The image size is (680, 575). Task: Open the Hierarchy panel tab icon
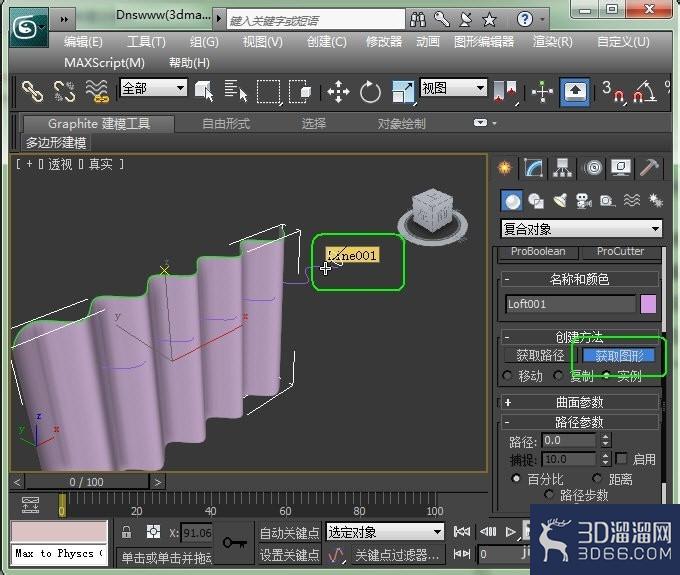pos(562,167)
